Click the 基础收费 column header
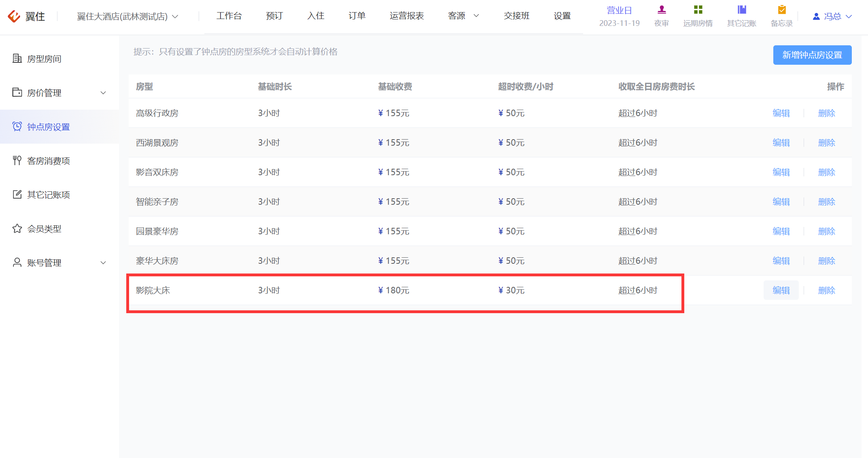 (x=395, y=87)
